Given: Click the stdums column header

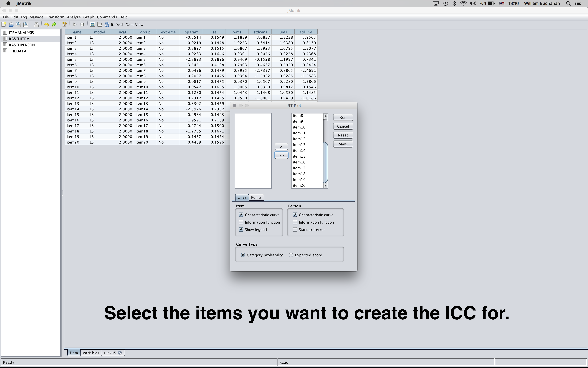Looking at the screenshot, I should click(x=306, y=32).
